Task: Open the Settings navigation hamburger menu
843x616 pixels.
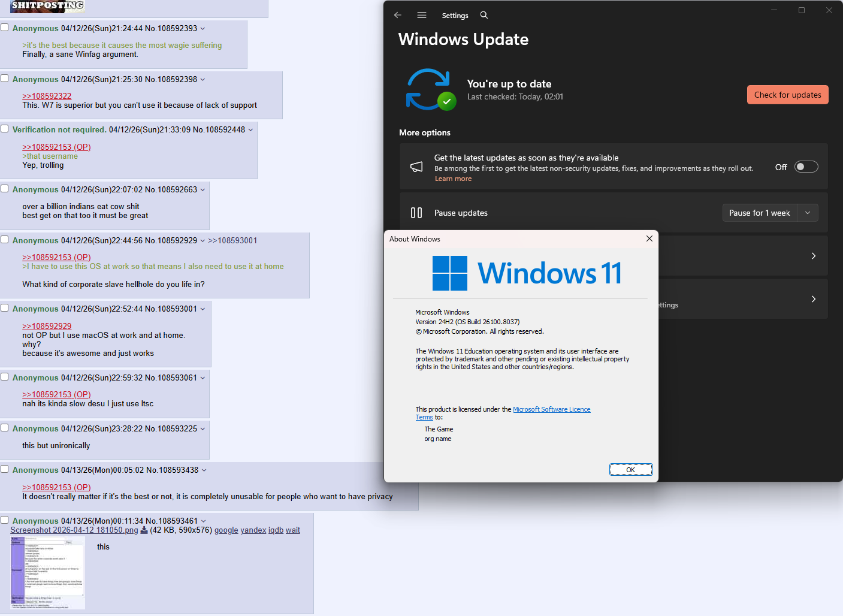Action: (x=422, y=15)
